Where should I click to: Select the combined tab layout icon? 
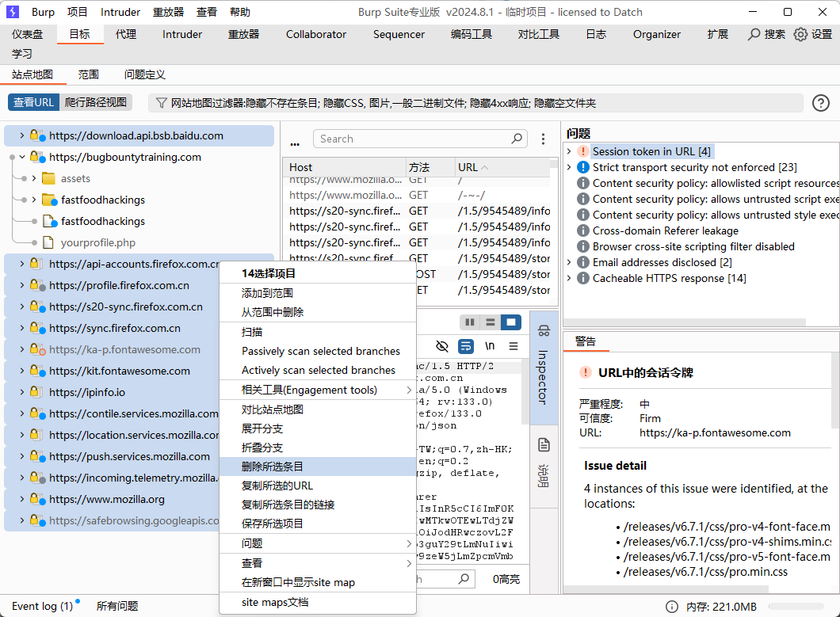click(x=511, y=322)
